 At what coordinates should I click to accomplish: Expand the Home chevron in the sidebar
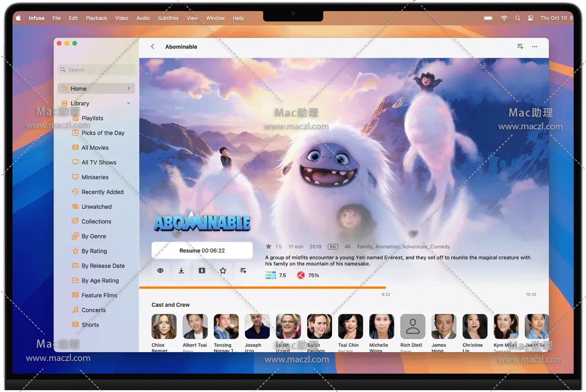pyautogui.click(x=129, y=88)
